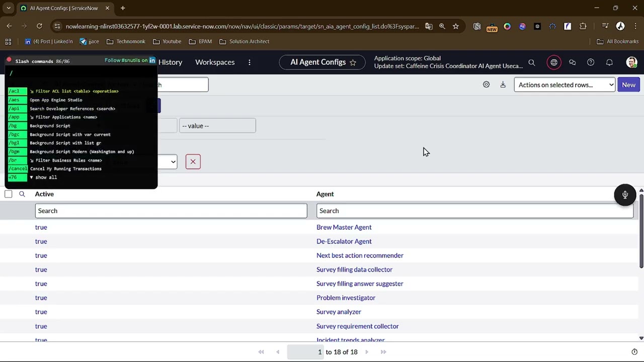Go to previous page of list
This screenshot has width=644, height=362.
pyautogui.click(x=278, y=352)
